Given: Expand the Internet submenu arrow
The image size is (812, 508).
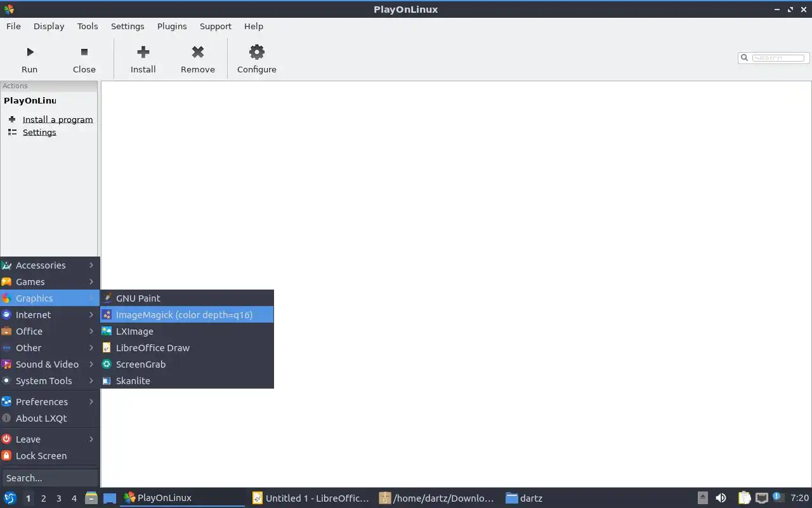Looking at the screenshot, I should [91, 314].
